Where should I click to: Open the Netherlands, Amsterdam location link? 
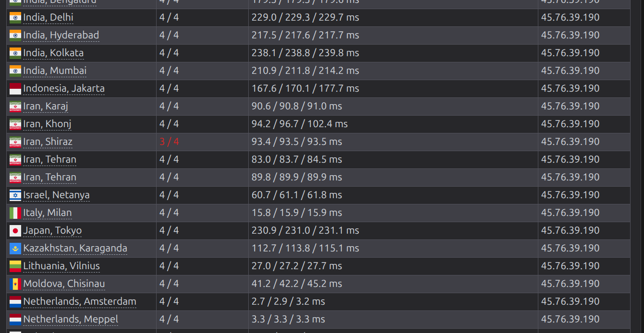point(80,301)
